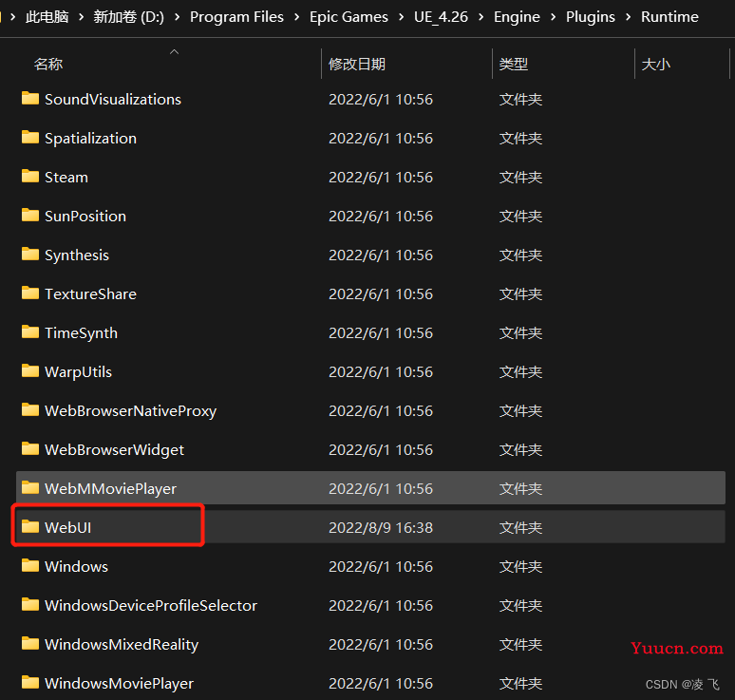Click the WebMMoviePlayer folder icon
The height and width of the screenshot is (700, 735).
30,487
